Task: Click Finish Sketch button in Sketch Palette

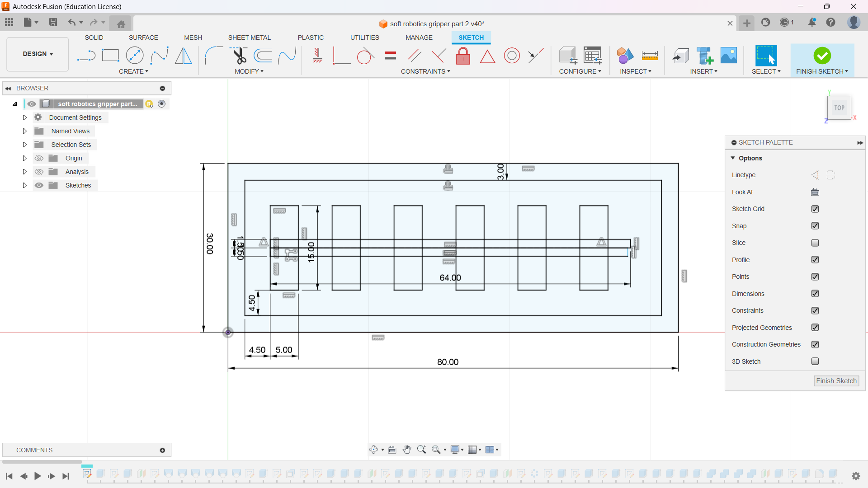Action: point(836,381)
